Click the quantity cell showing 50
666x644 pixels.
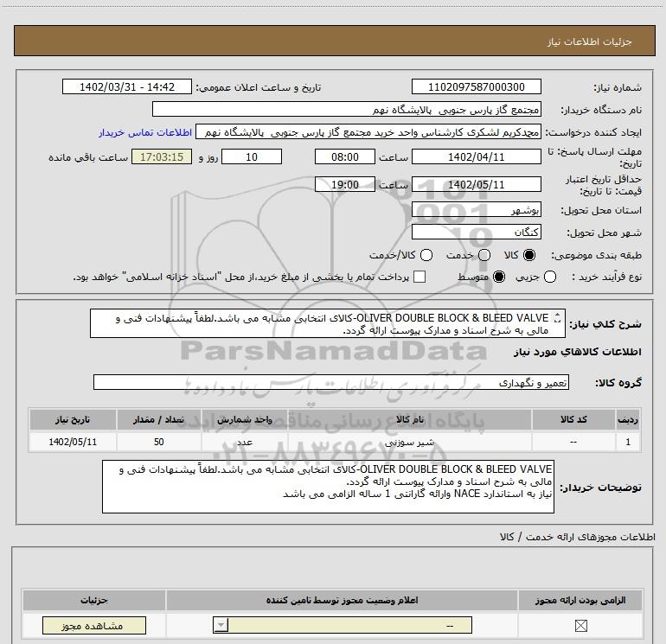click(159, 442)
